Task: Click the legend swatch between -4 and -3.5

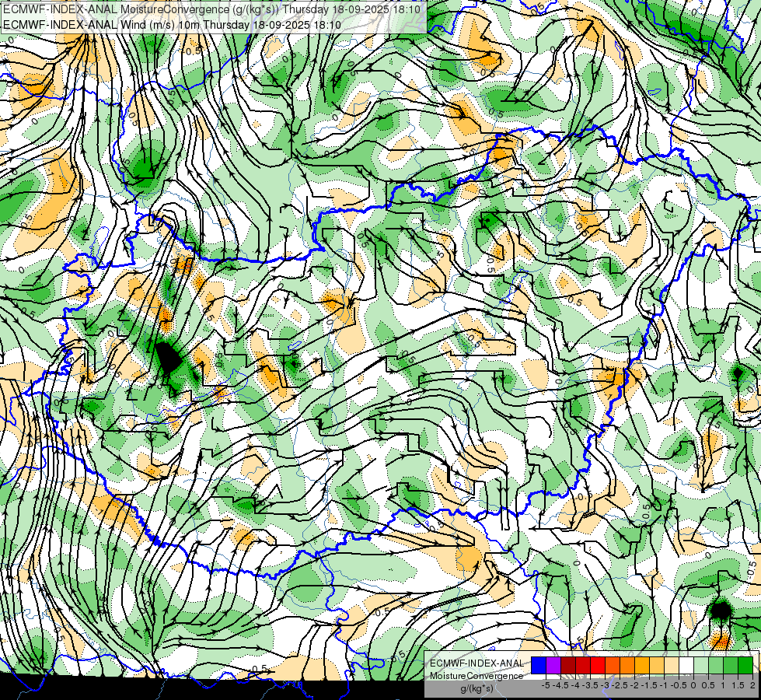Action: click(583, 665)
